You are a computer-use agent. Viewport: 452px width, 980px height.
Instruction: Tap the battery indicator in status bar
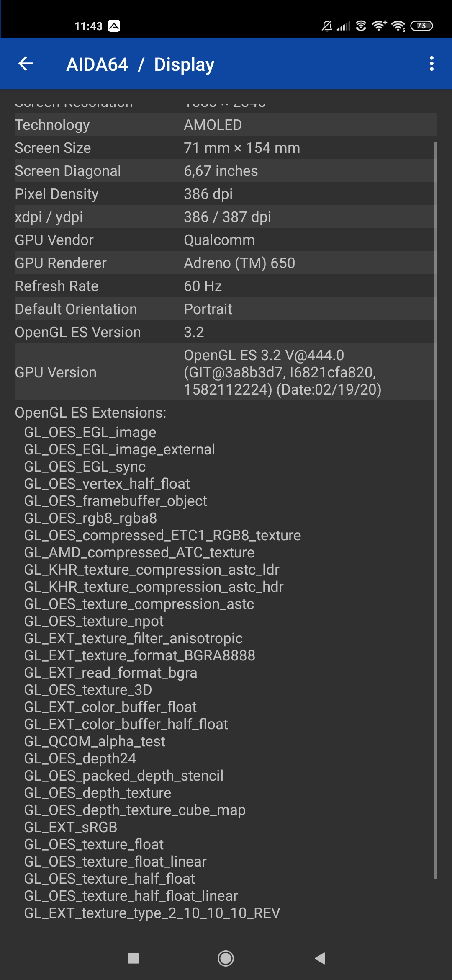[421, 26]
